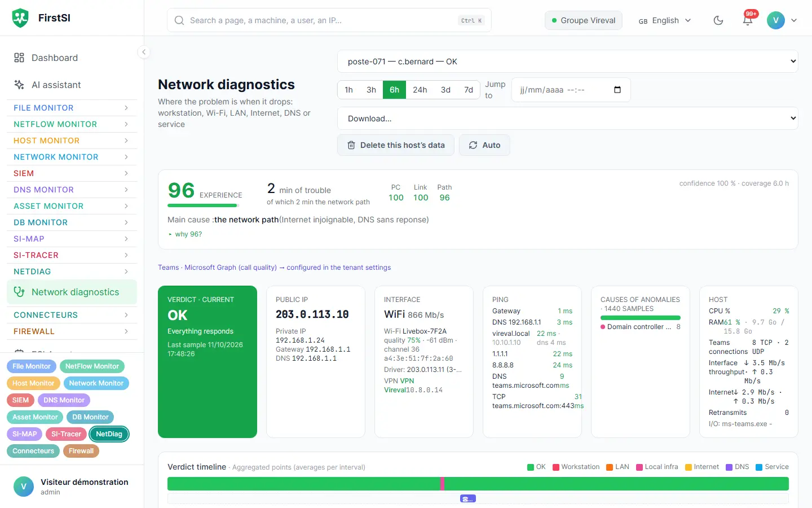Click the FirstSI shield logo
Image resolution: width=812 pixels, height=508 pixels.
pos(20,18)
